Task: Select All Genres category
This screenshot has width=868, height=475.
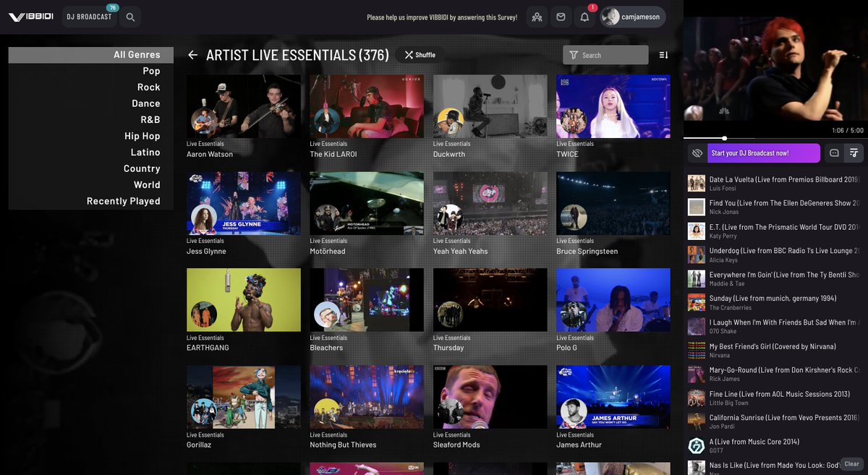Action: pyautogui.click(x=91, y=55)
